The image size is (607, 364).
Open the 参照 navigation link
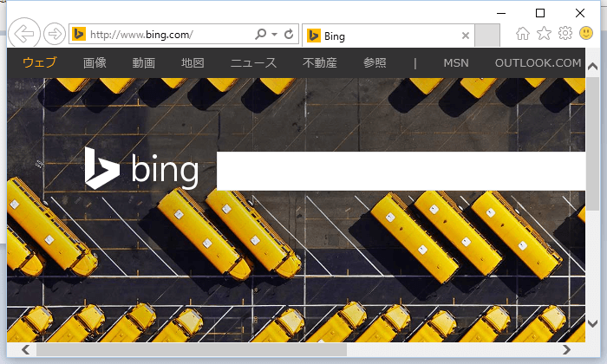375,62
